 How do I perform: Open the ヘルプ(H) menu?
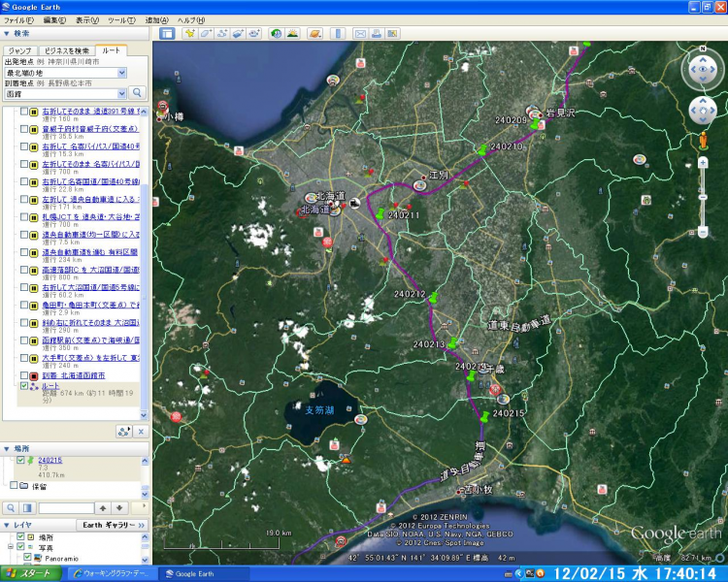191,20
